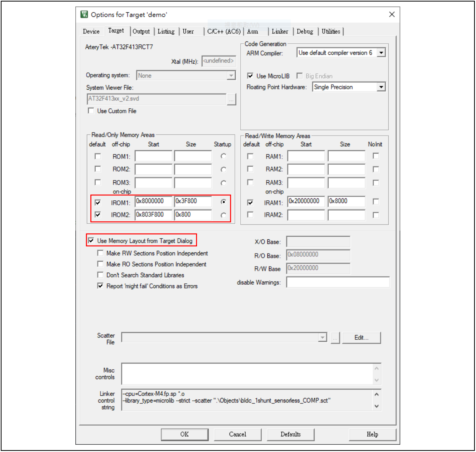The height and width of the screenshot is (452, 476).
Task: Click the Keil icon in title bar
Action: 84,15
